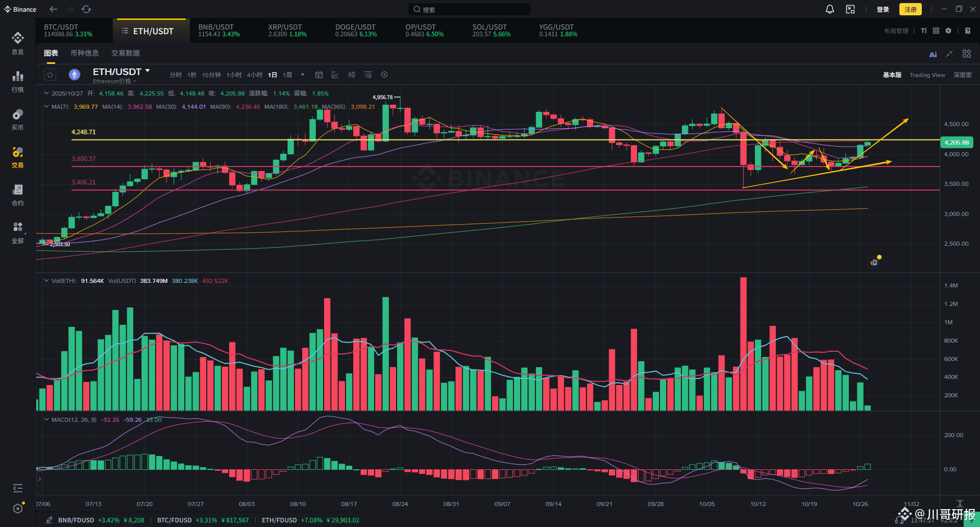Viewport: 980px width, 527px height.
Task: Focus the 搜索 search field
Action: pyautogui.click(x=470, y=9)
